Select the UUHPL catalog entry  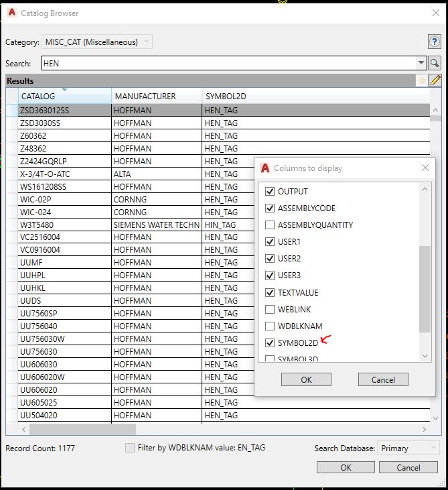pyautogui.click(x=65, y=275)
